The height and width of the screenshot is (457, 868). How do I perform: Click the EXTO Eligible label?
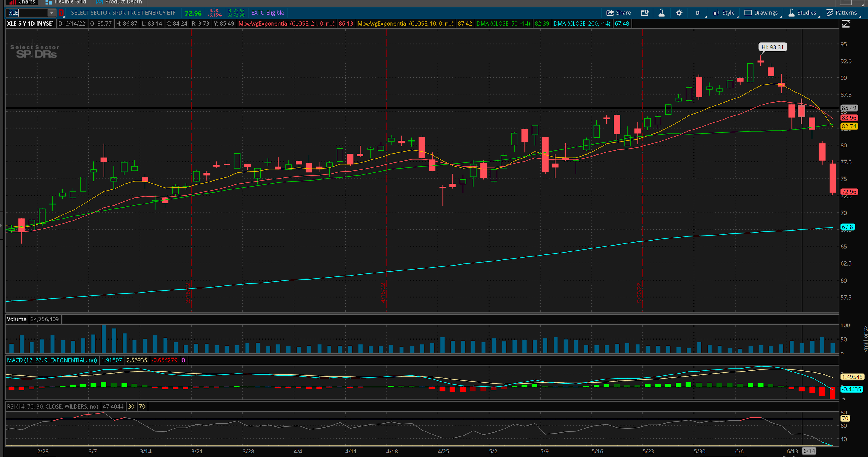[268, 13]
